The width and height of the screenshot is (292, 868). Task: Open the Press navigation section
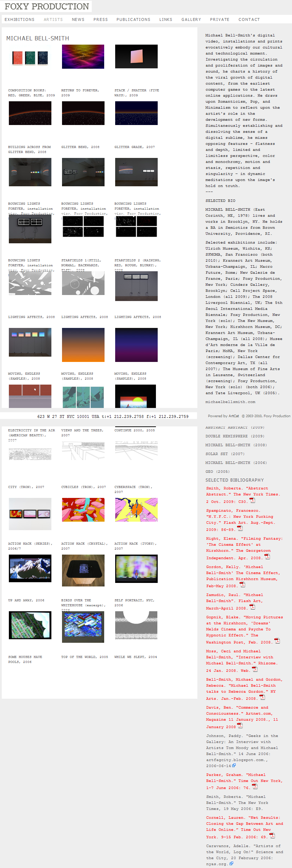coord(101,19)
